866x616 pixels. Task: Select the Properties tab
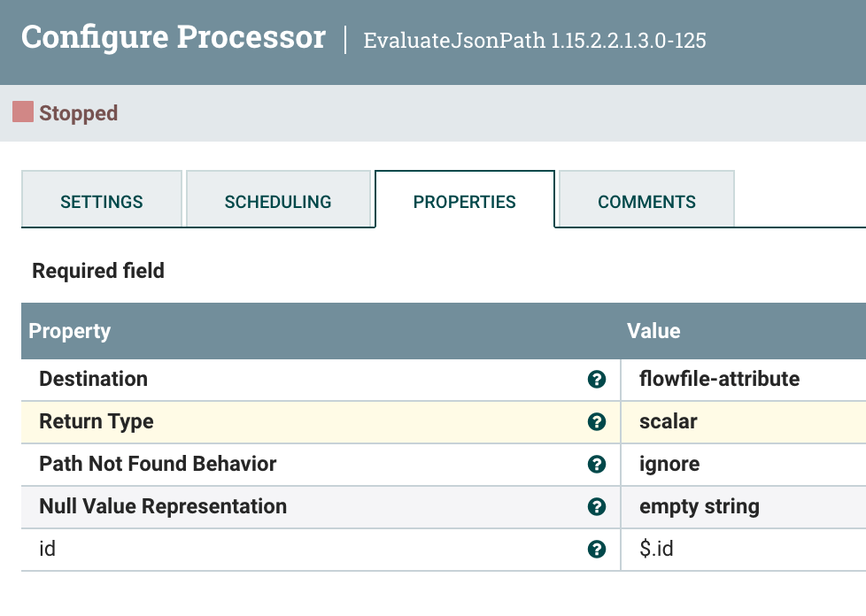tap(465, 199)
